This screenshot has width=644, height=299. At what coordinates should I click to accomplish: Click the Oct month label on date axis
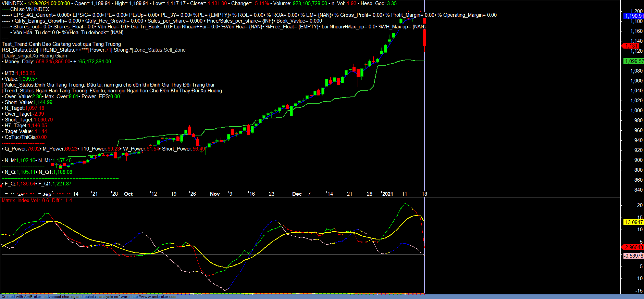pyautogui.click(x=128, y=194)
